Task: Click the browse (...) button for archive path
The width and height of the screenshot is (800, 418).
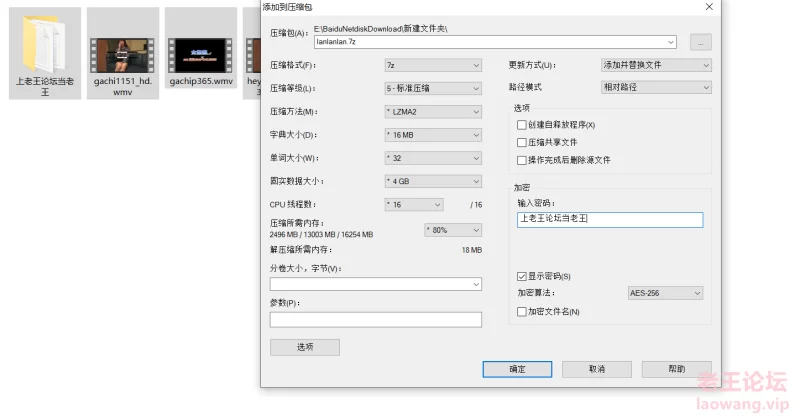Action: (701, 42)
